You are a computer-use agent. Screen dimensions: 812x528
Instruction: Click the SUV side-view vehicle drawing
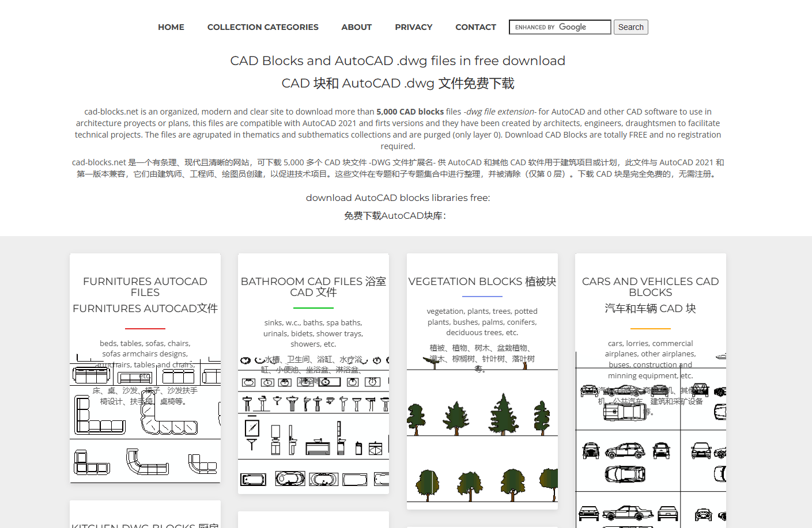(625, 451)
